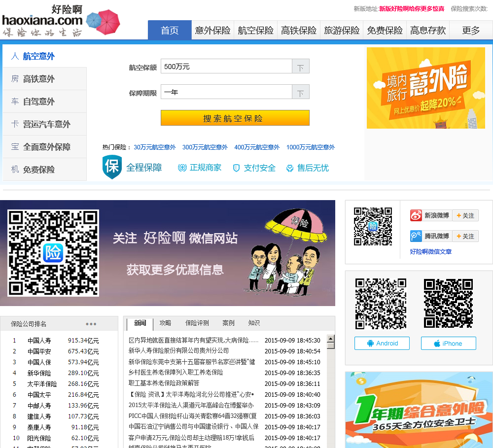This screenshot has width=493, height=448.
Task: Click the 关注好险啊微信网站 banner
Action: (168, 253)
